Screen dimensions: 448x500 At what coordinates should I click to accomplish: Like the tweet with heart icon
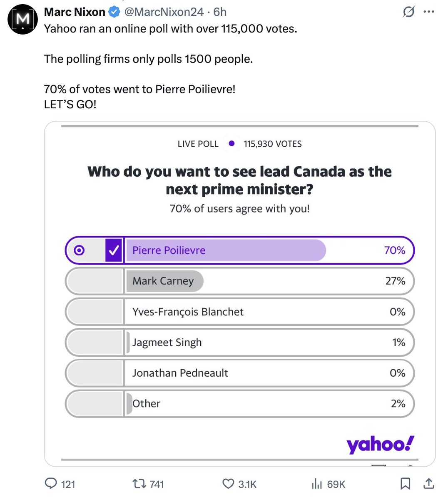pyautogui.click(x=228, y=483)
